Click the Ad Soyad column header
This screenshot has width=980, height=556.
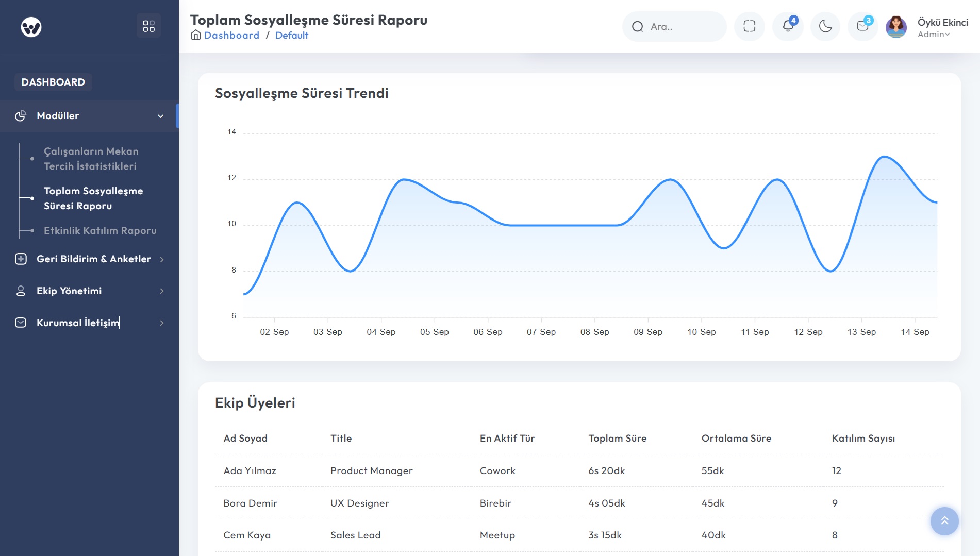[x=245, y=439]
